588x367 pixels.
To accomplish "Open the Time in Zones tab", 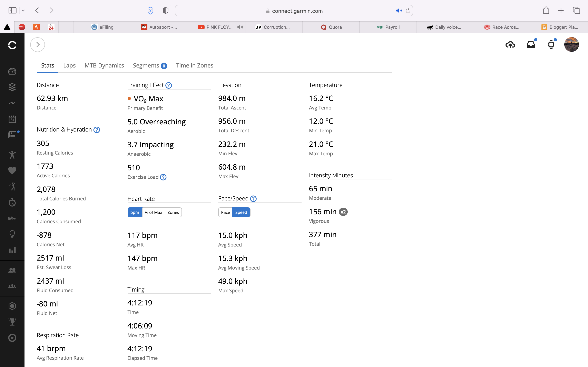I will click(x=195, y=65).
